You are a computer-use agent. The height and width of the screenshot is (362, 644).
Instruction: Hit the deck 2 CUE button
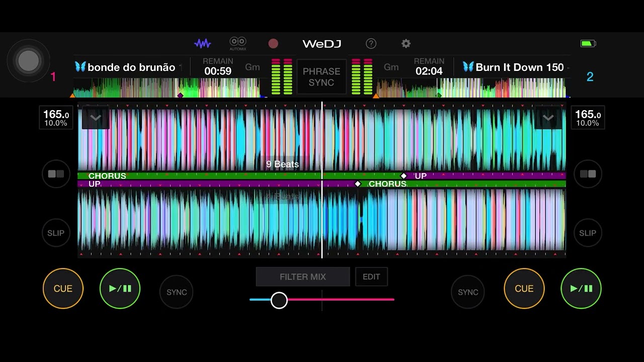click(x=524, y=289)
